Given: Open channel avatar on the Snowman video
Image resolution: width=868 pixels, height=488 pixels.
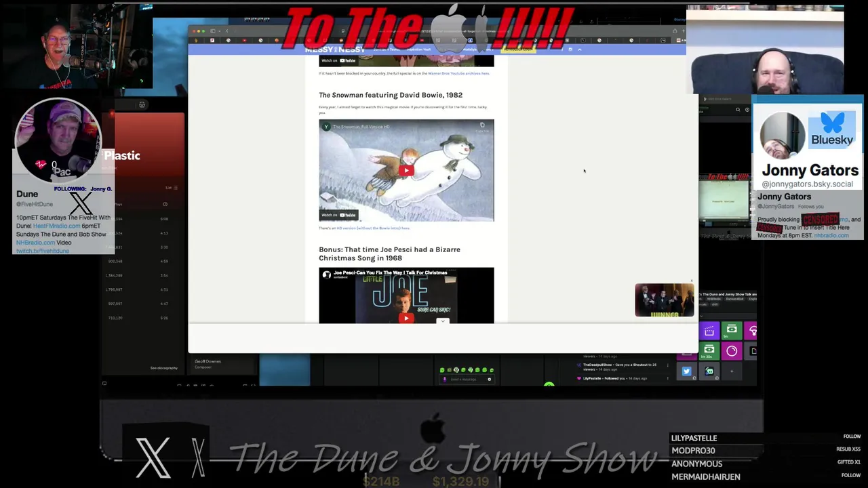Looking at the screenshot, I should pos(326,127).
